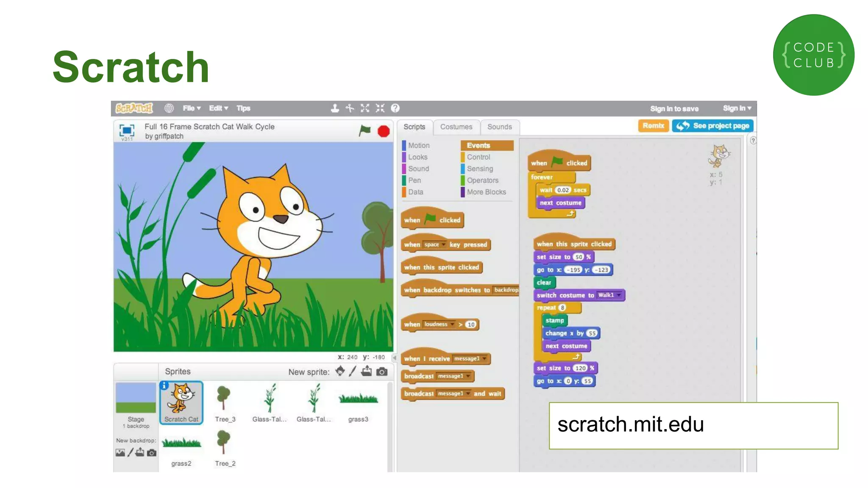Switch to the Costumes tab
Image resolution: width=868 pixels, height=488 pixels.
(x=456, y=127)
